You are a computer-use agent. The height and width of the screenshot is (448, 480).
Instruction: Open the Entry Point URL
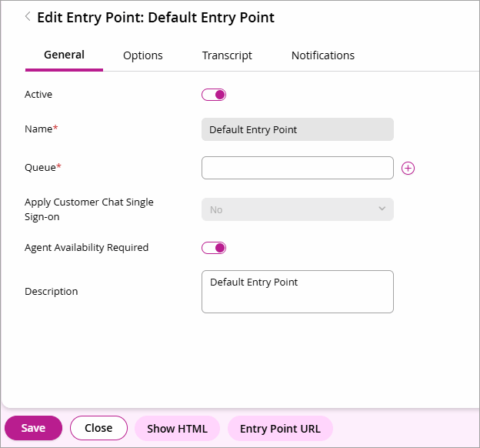[280, 429]
